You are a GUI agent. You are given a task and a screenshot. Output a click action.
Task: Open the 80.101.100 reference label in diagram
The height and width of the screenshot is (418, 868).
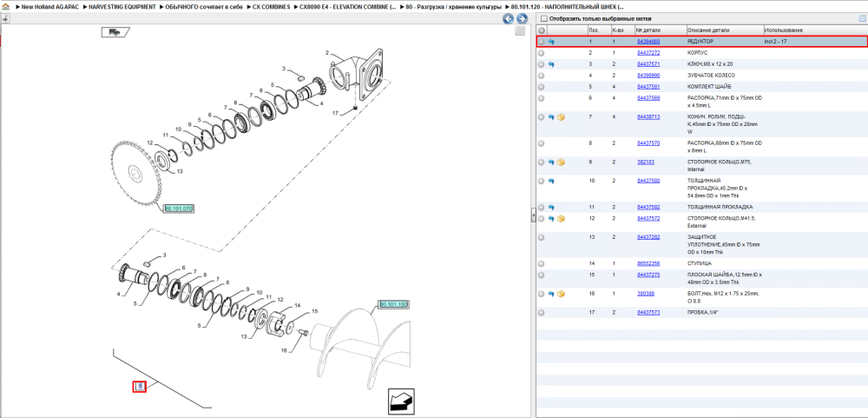[393, 304]
